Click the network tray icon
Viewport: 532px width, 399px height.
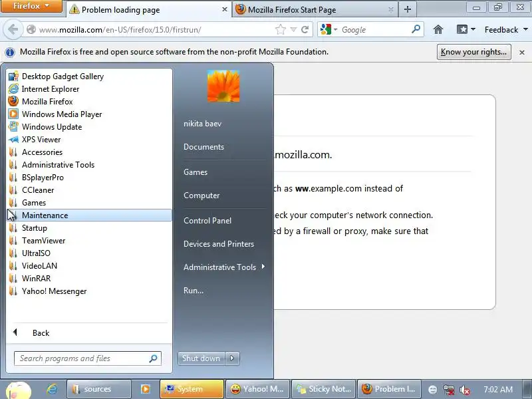point(448,390)
